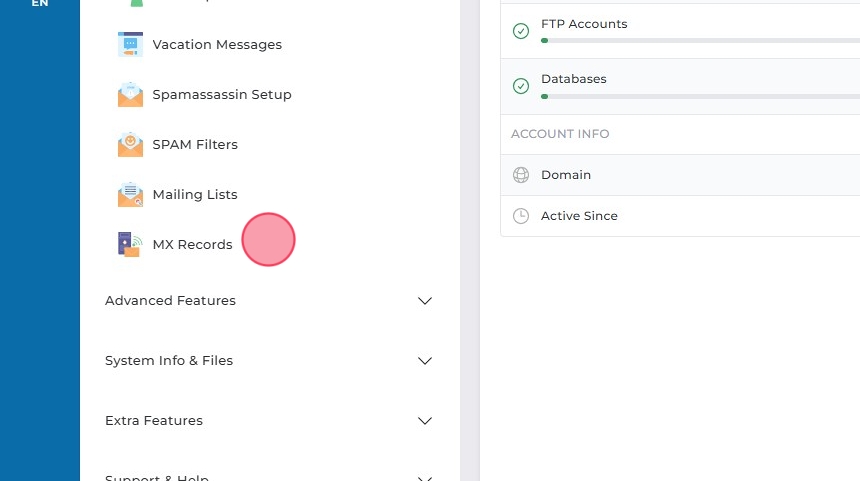Expand the Extra Features section chevron
860x481 pixels.
425,421
